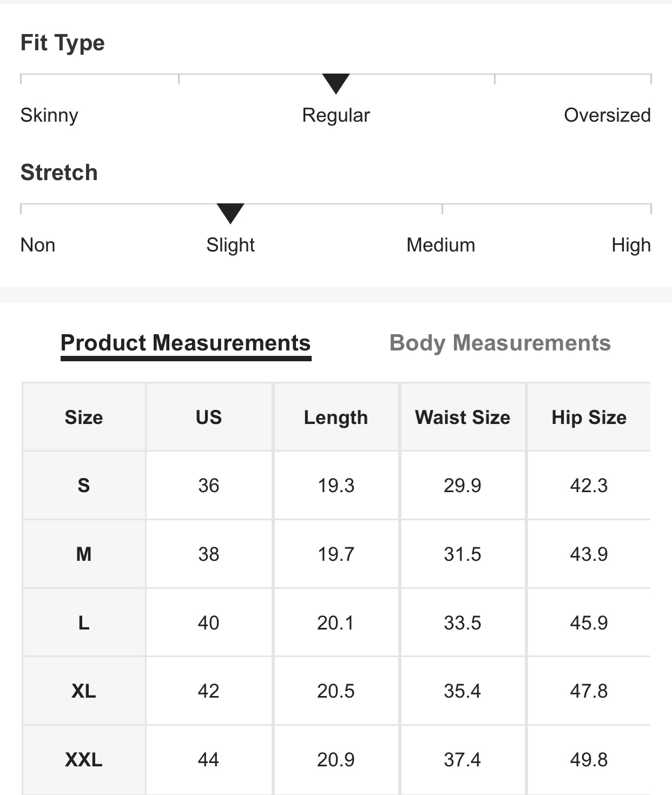Screen dimensions: 672x795
Task: Select the High stretch label
Action: [x=631, y=245]
